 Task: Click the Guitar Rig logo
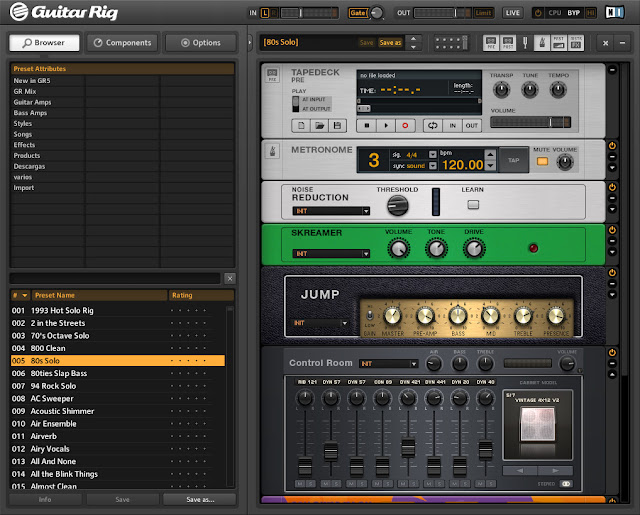click(64, 12)
